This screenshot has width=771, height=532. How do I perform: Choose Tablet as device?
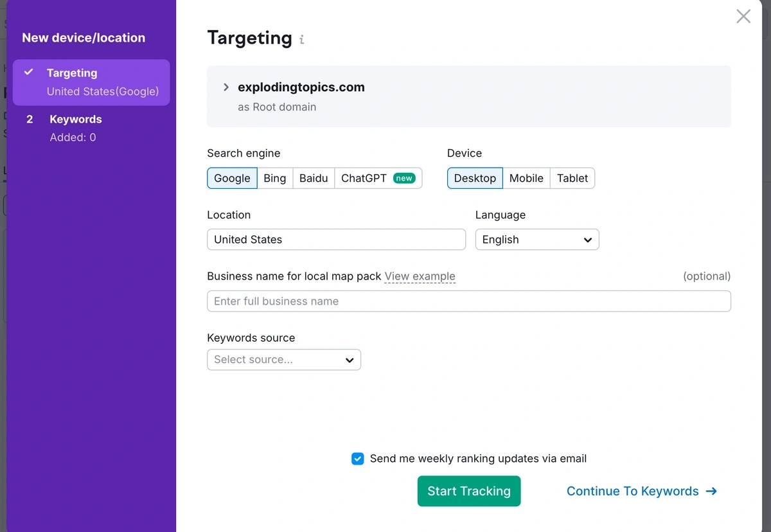click(572, 178)
